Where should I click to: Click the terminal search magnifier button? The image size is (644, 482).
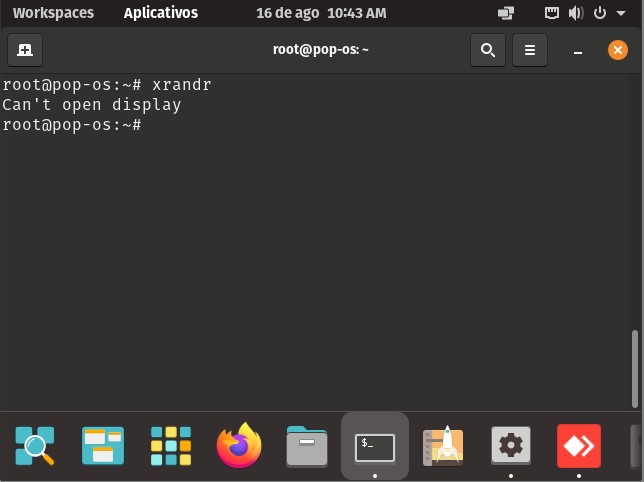tap(487, 50)
